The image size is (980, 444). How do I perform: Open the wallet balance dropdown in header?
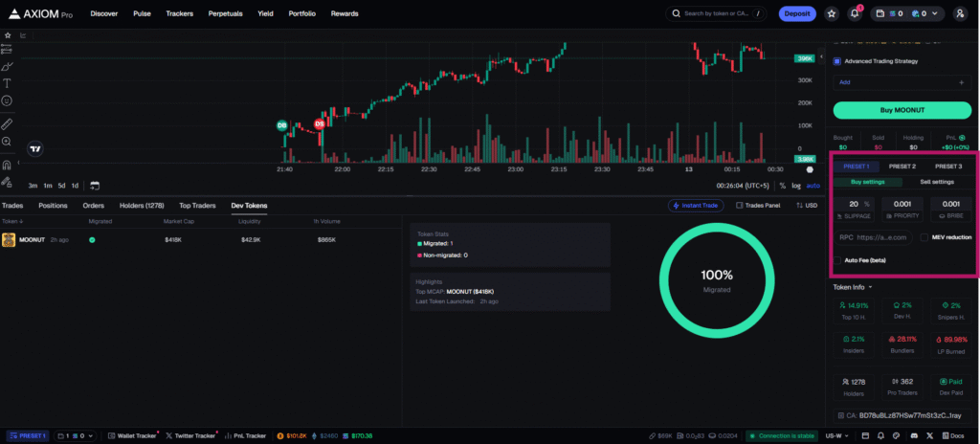click(905, 13)
